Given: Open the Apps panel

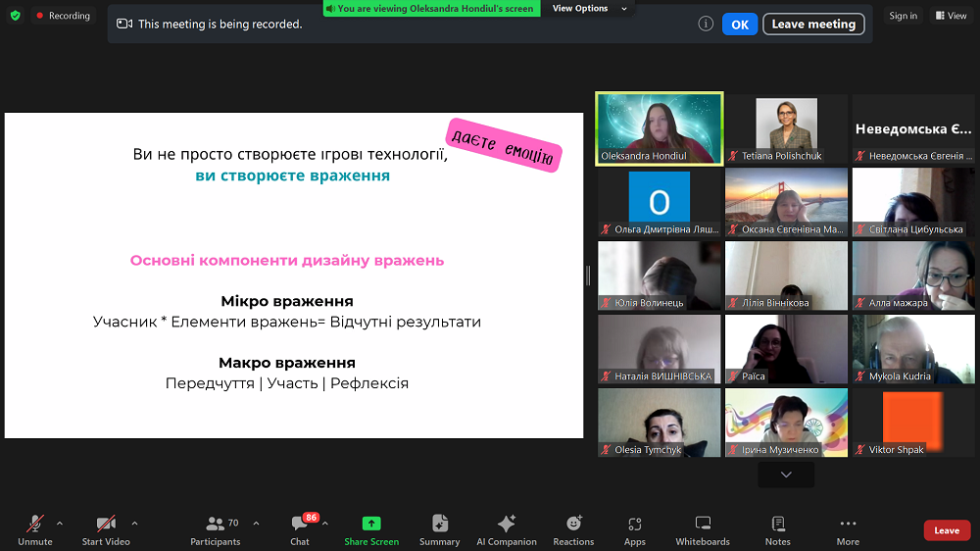Looking at the screenshot, I should pos(635,524).
